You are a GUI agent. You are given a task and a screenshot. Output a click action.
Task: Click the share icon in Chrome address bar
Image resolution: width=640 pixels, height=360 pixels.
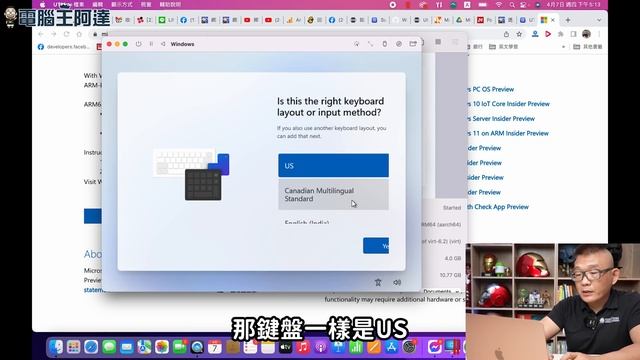tap(506, 34)
